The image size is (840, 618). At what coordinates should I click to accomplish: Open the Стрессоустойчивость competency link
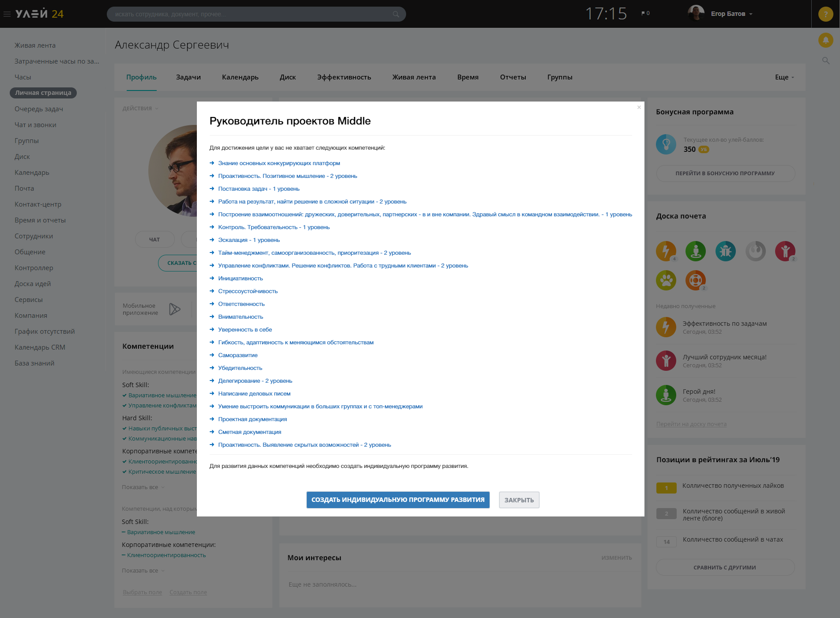point(248,291)
